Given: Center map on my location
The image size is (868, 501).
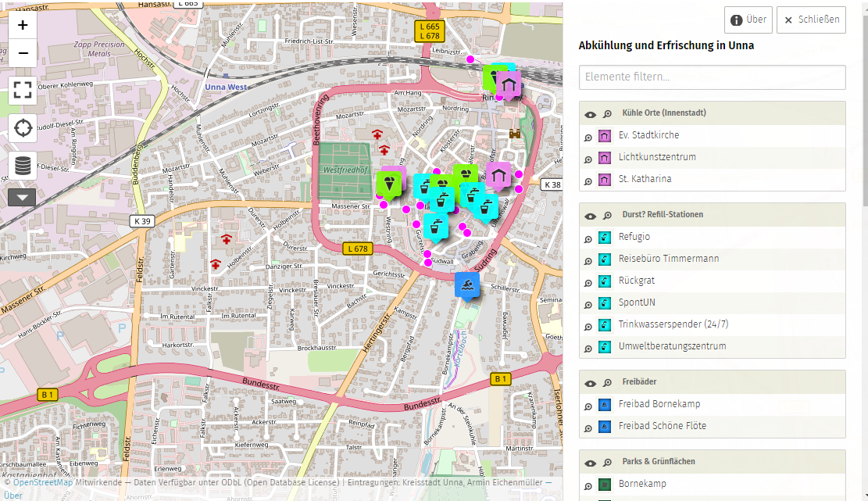Looking at the screenshot, I should coord(23,128).
